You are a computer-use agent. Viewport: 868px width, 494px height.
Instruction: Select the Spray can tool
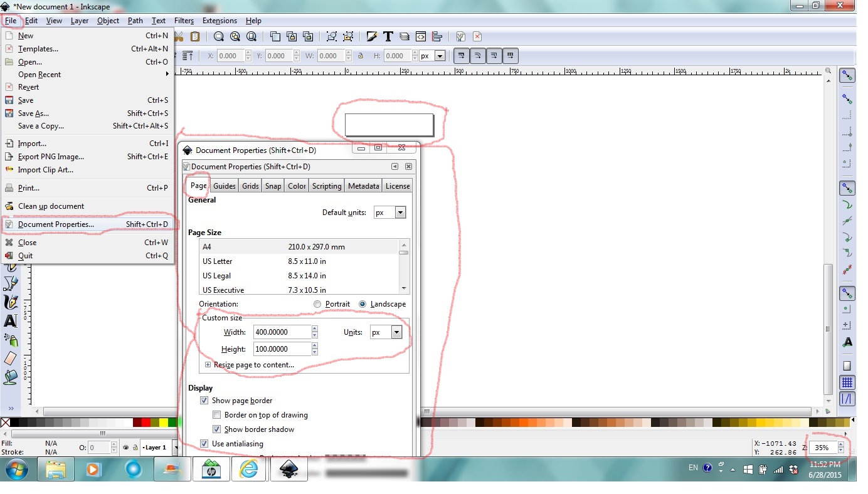[x=10, y=340]
